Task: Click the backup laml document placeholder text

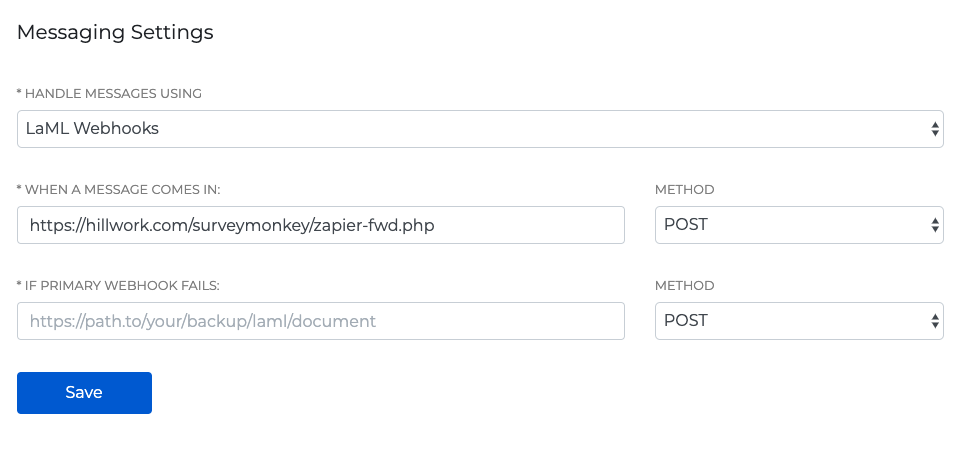Action: (203, 322)
